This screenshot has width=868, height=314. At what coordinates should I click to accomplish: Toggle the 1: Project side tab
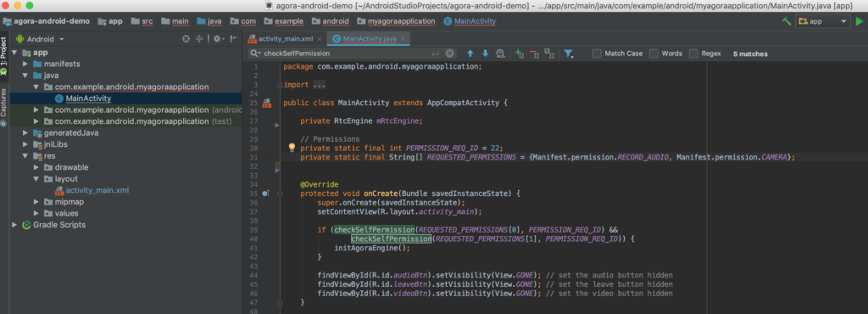pyautogui.click(x=4, y=57)
